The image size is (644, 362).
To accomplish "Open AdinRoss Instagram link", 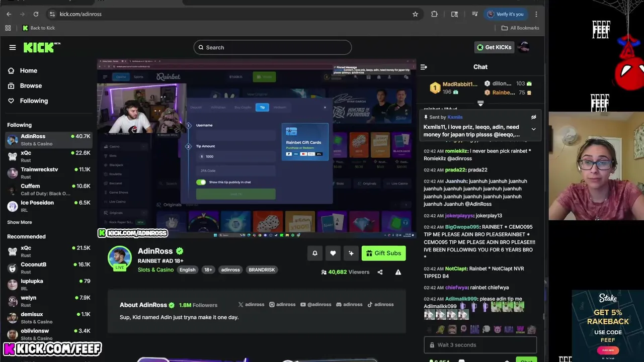I will 282,304.
